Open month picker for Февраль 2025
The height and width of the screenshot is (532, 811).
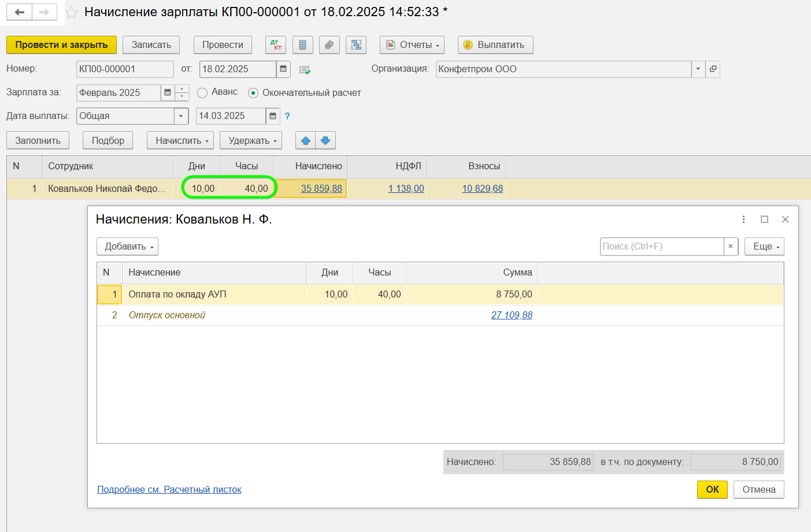[x=168, y=92]
